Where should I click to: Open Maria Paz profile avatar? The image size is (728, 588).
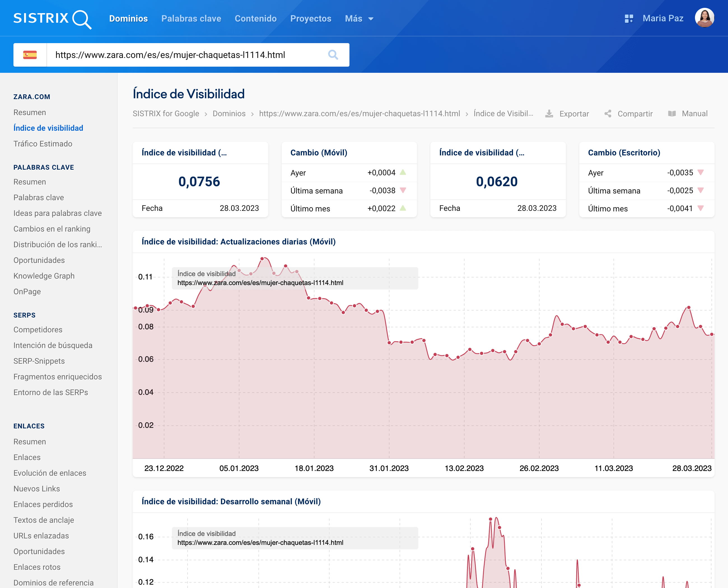pos(704,18)
